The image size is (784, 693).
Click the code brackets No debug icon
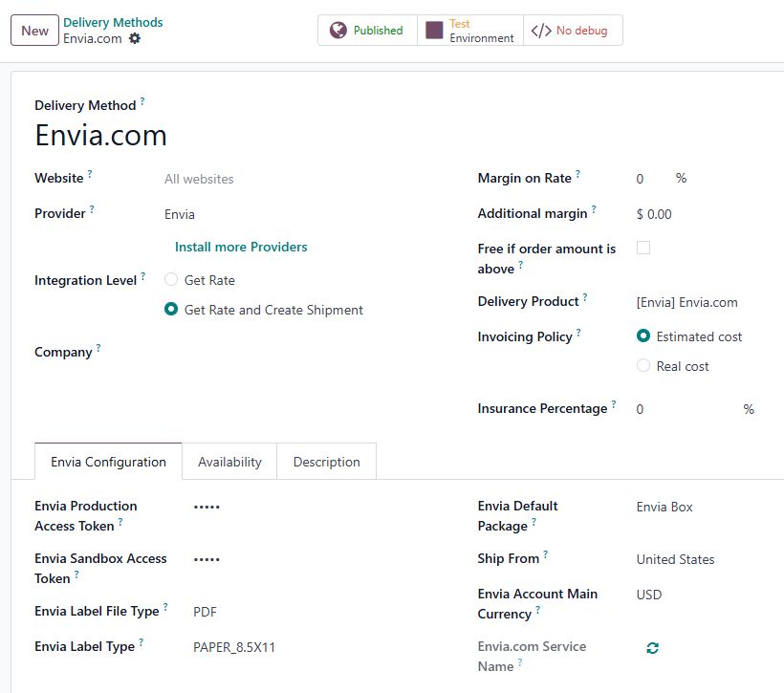(x=541, y=31)
